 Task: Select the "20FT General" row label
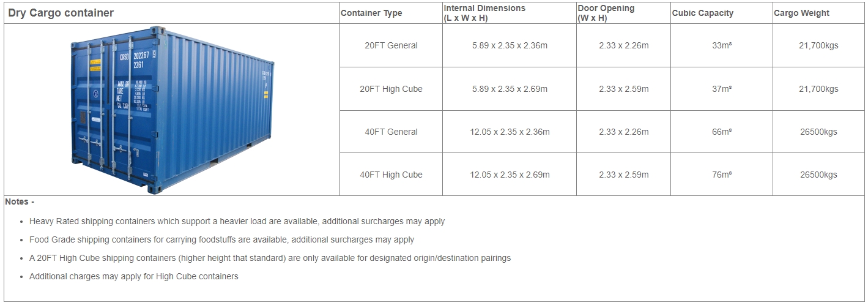point(391,46)
